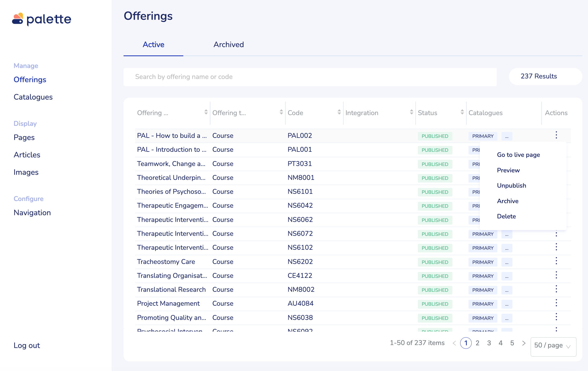Sort table by Code column arrows
Screen dimensions: 588x371
339,112
